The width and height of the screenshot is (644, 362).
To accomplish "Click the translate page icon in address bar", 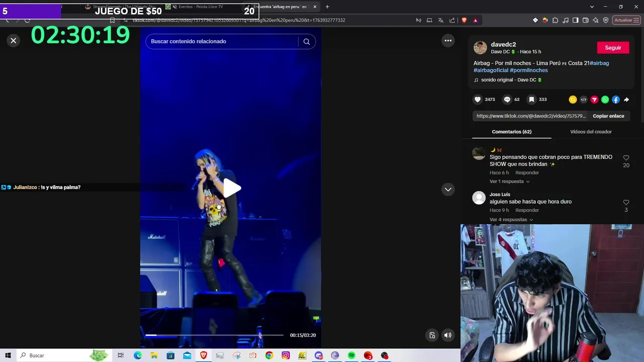I will (441, 20).
